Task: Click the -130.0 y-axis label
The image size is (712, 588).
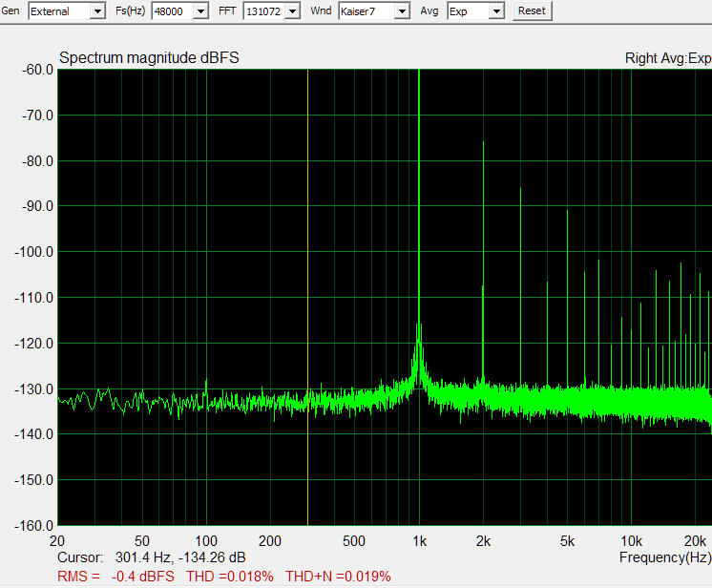Action: [x=34, y=389]
